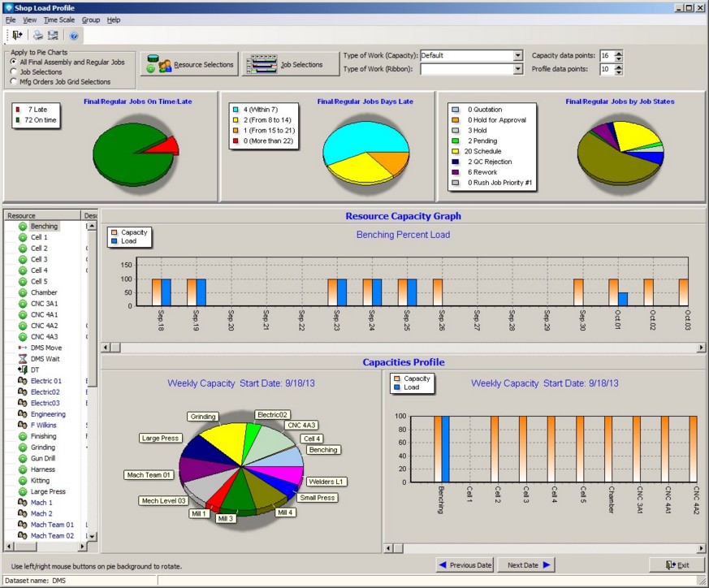Expand the Type of Work (Ribbon) dropdown

point(518,69)
